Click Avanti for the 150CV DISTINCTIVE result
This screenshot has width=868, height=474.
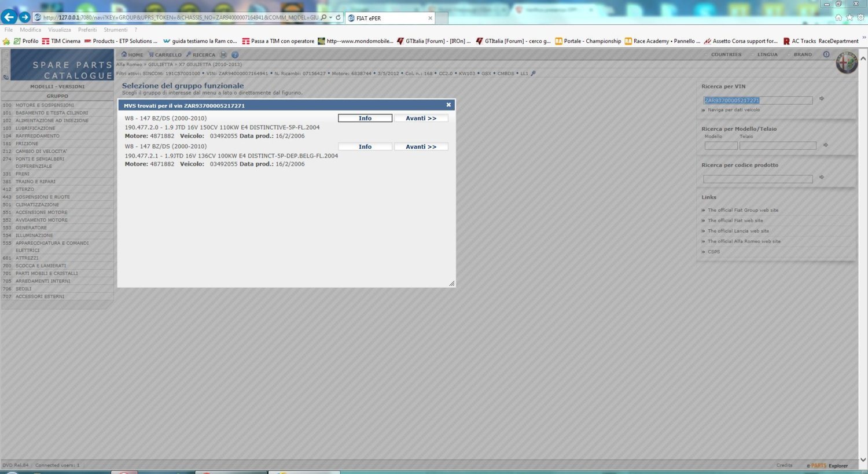[421, 118]
